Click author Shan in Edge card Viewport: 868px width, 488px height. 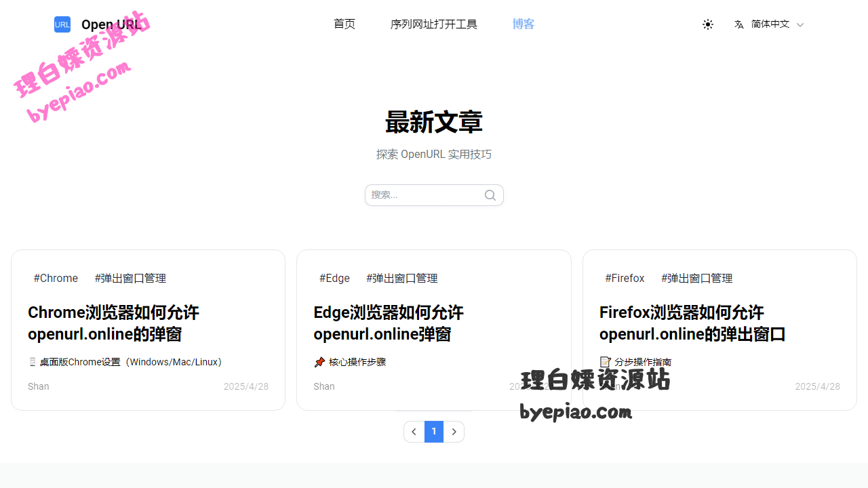(324, 386)
